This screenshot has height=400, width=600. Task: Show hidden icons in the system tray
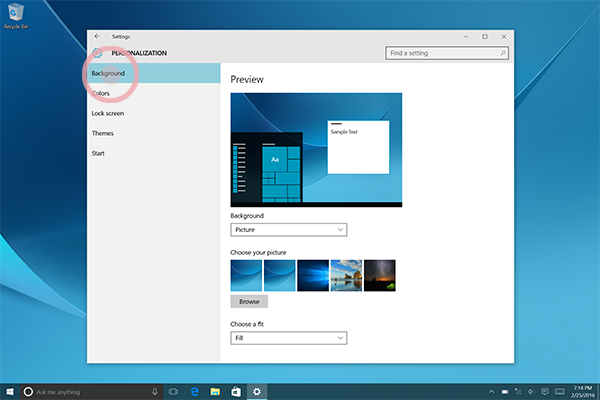pos(491,392)
